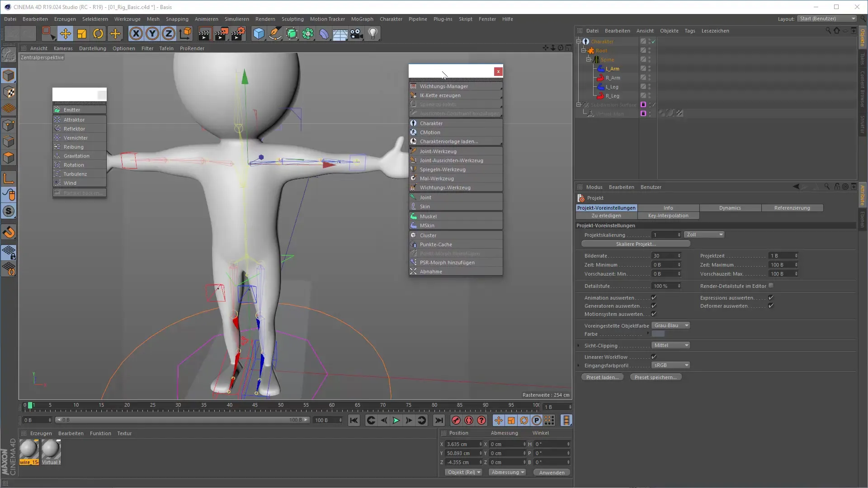Click Abnahme in character palette

(456, 272)
